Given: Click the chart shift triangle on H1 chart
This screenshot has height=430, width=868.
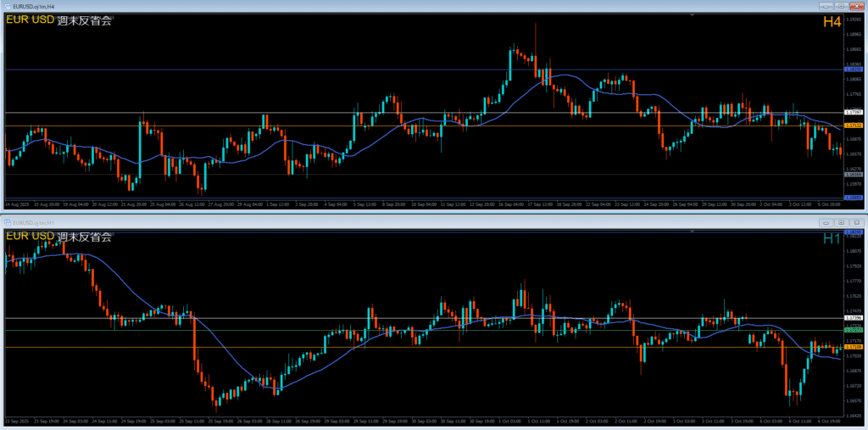Looking at the screenshot, I should [693, 231].
